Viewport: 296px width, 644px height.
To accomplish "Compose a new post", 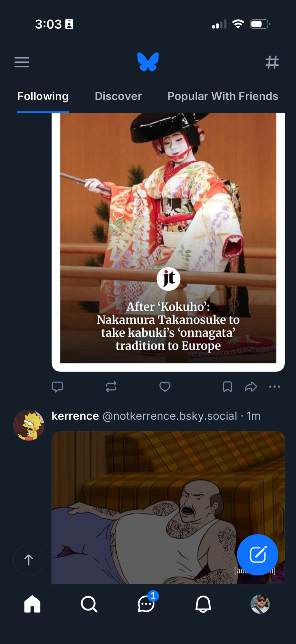I will click(x=258, y=554).
